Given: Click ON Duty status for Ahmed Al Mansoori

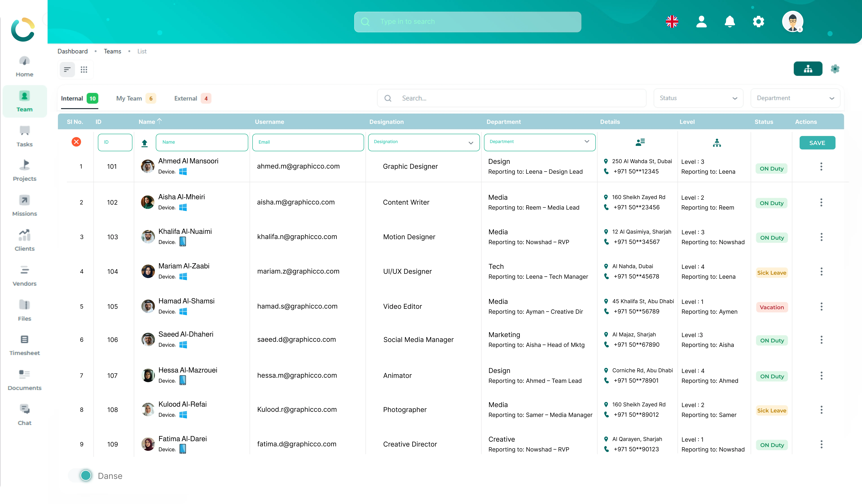Looking at the screenshot, I should pos(771,169).
